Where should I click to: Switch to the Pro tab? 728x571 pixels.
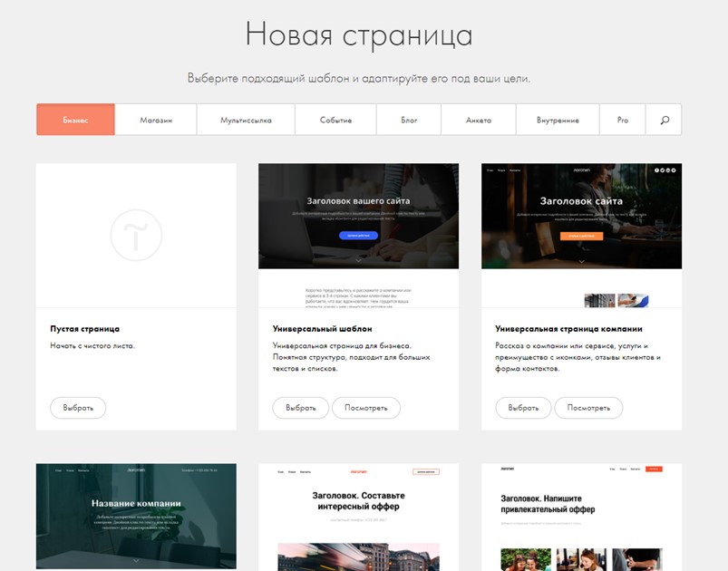(x=623, y=120)
